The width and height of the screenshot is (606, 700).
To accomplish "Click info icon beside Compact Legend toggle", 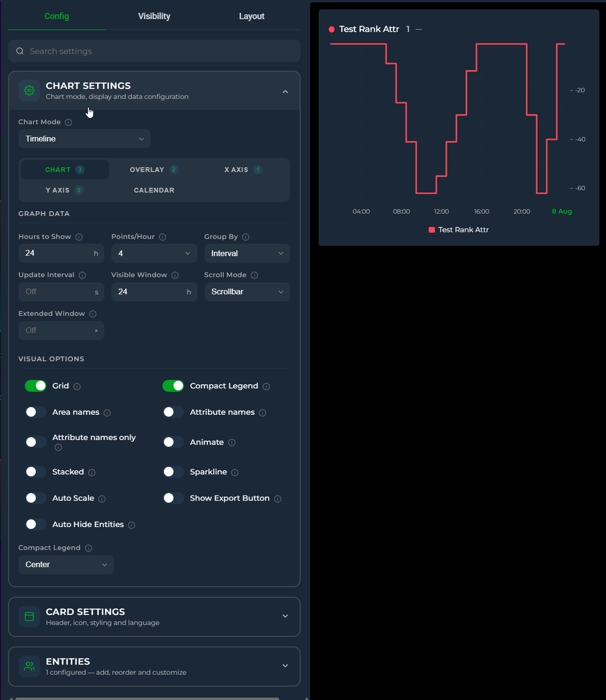I will (x=266, y=387).
